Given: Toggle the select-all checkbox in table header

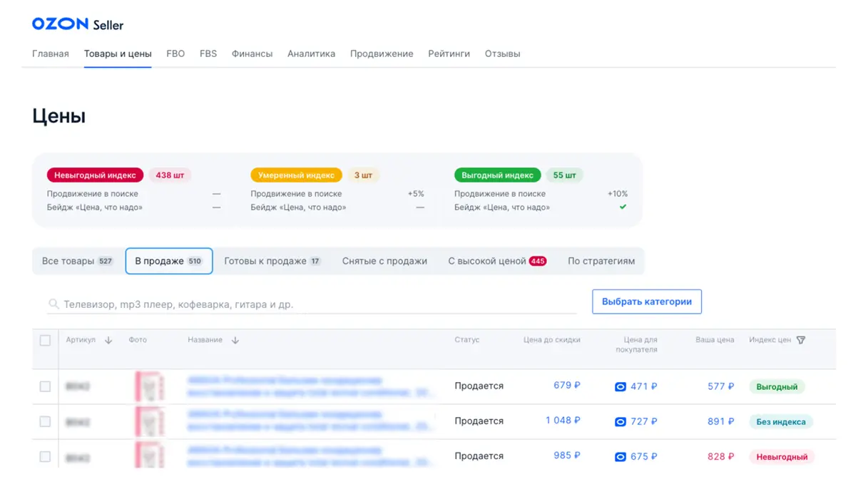Looking at the screenshot, I should [45, 341].
